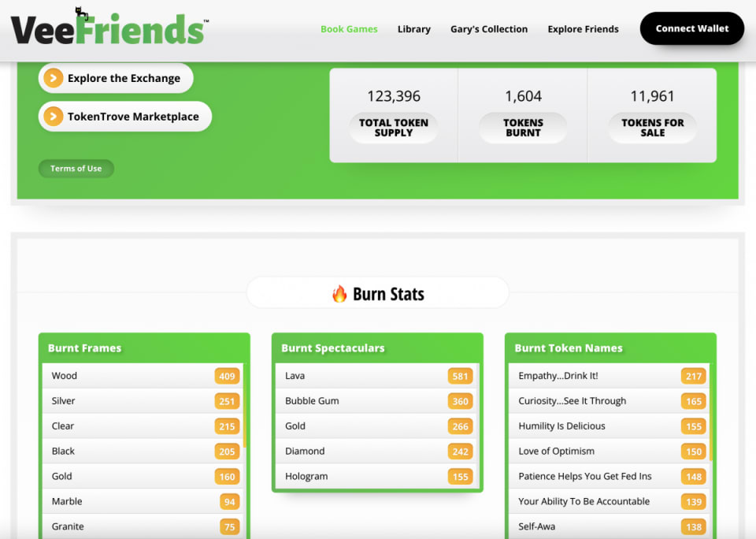Click the orange arrow icon beside Explore the Exchange

(53, 78)
